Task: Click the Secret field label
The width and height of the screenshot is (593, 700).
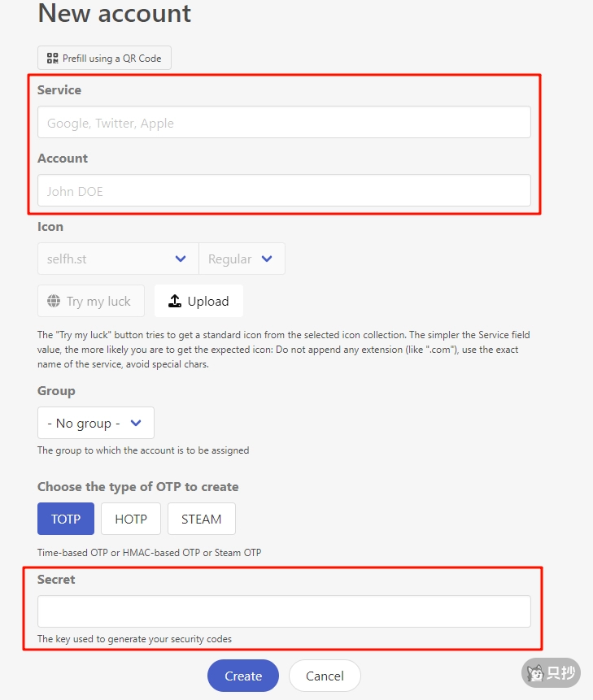Action: pos(56,579)
